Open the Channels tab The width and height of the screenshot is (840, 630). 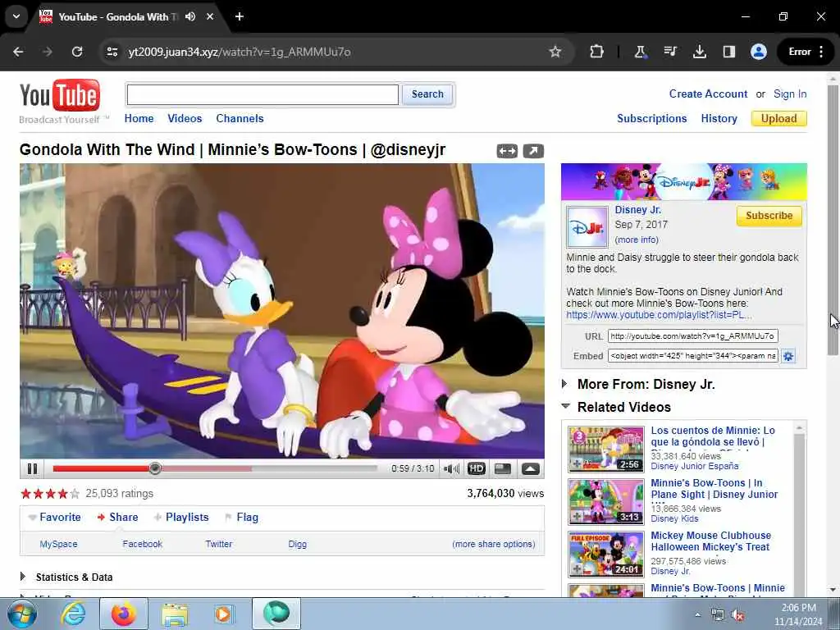click(240, 118)
